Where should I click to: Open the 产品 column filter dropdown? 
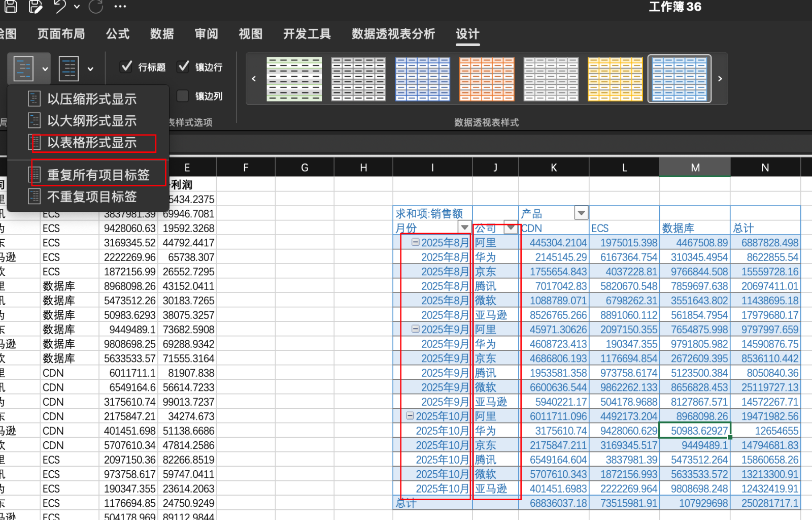coord(581,213)
